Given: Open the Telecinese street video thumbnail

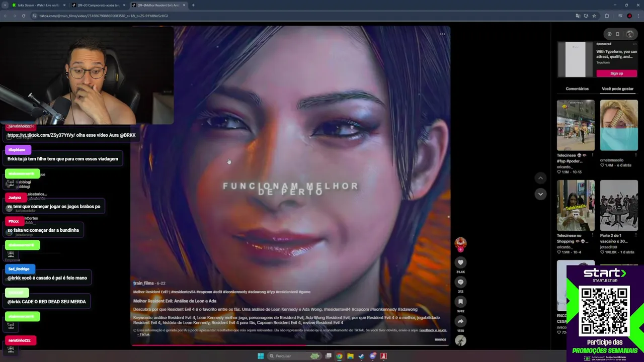Looking at the screenshot, I should tap(576, 125).
